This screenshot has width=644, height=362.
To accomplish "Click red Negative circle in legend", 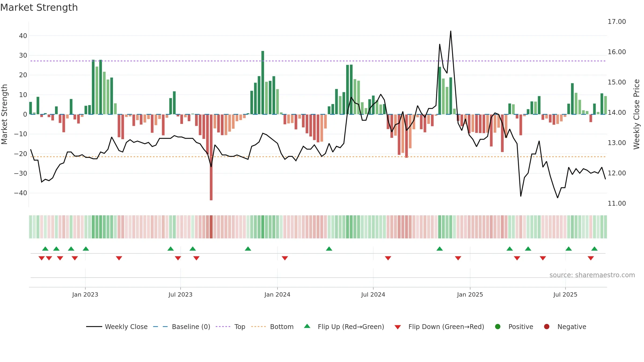I will point(547,327).
